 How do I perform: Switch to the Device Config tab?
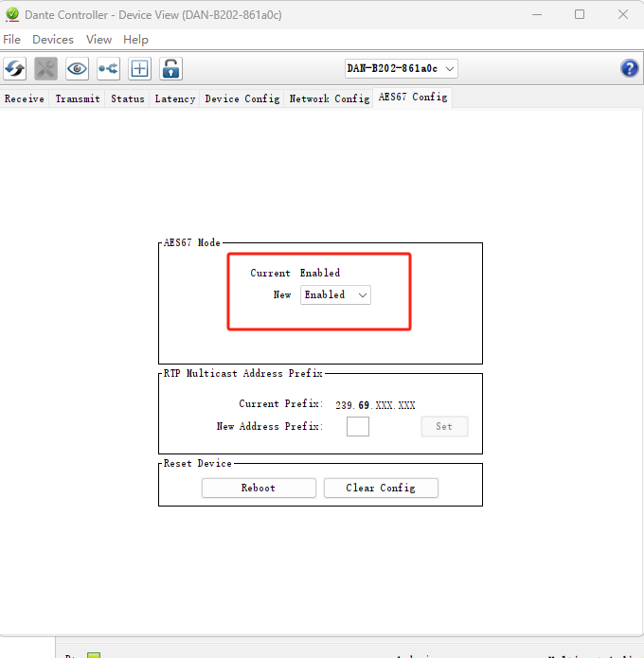242,99
